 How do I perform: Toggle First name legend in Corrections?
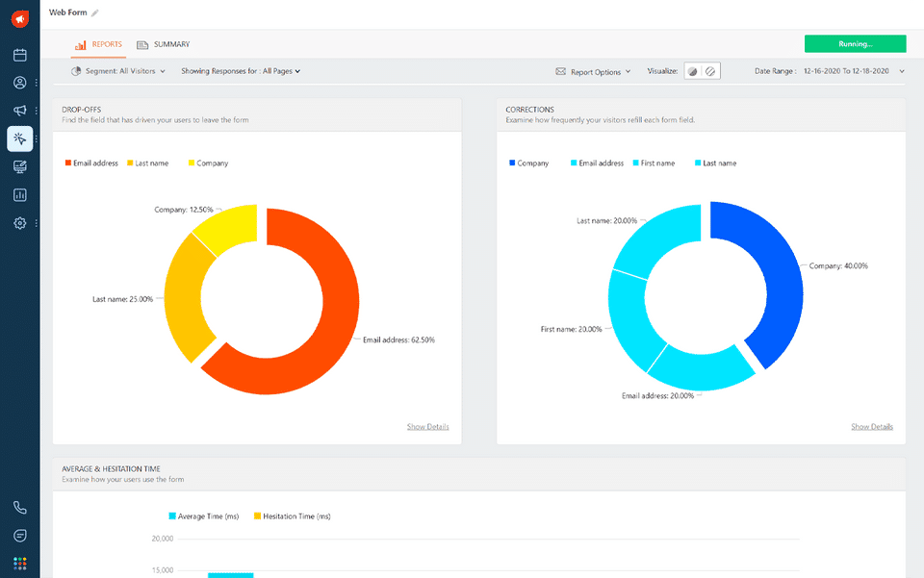(654, 163)
